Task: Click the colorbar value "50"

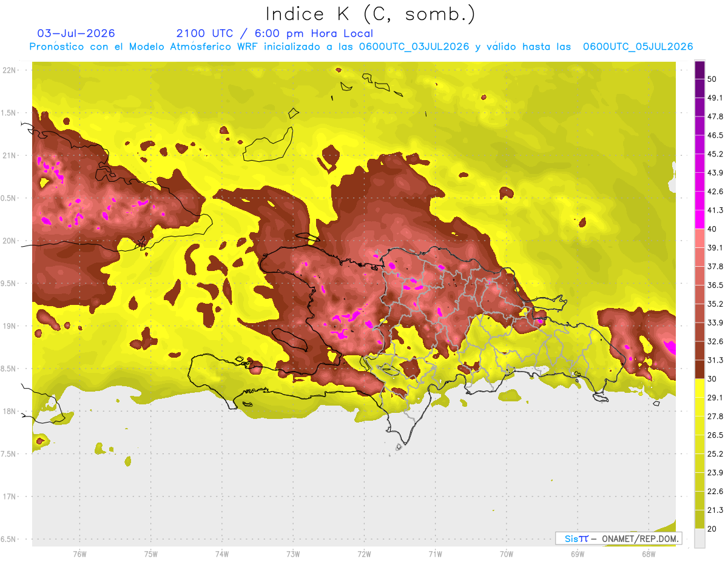Action: coord(712,79)
